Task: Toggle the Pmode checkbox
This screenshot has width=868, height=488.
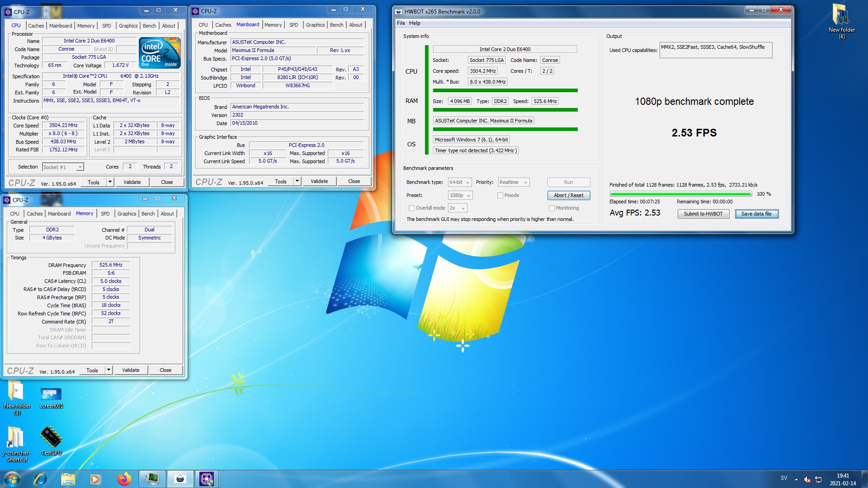Action: pos(500,195)
